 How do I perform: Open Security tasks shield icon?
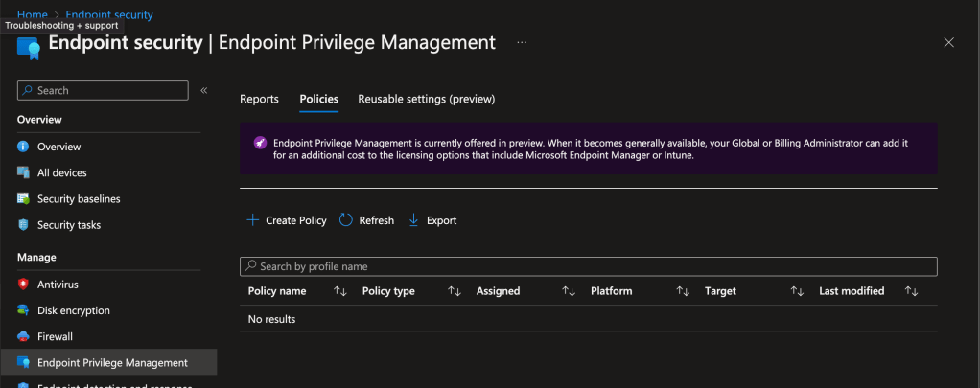pyautogui.click(x=24, y=225)
